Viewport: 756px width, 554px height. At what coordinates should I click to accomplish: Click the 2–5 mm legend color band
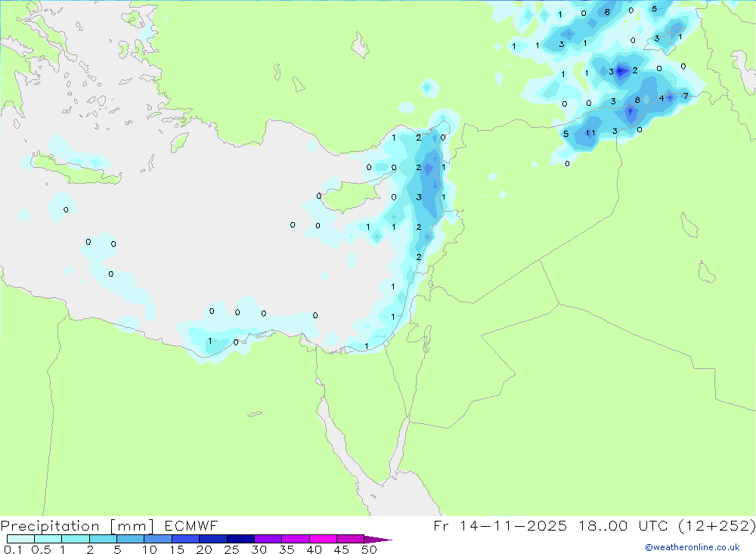[x=103, y=539]
